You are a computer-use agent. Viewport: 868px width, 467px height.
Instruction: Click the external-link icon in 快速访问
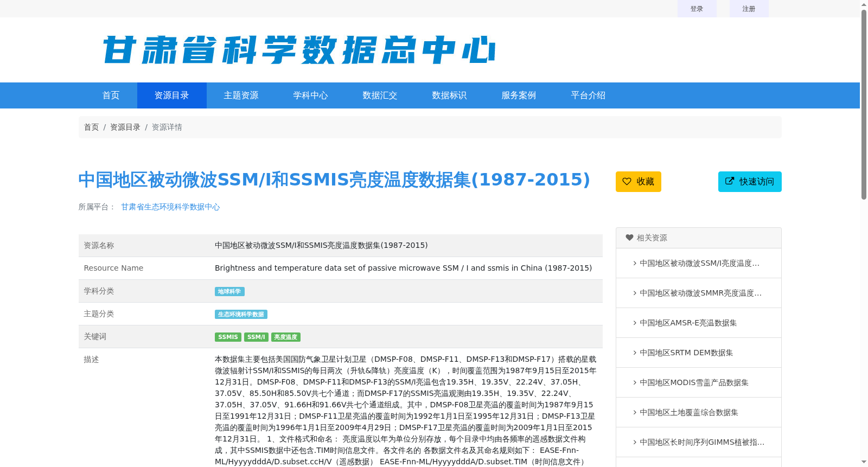coord(730,181)
